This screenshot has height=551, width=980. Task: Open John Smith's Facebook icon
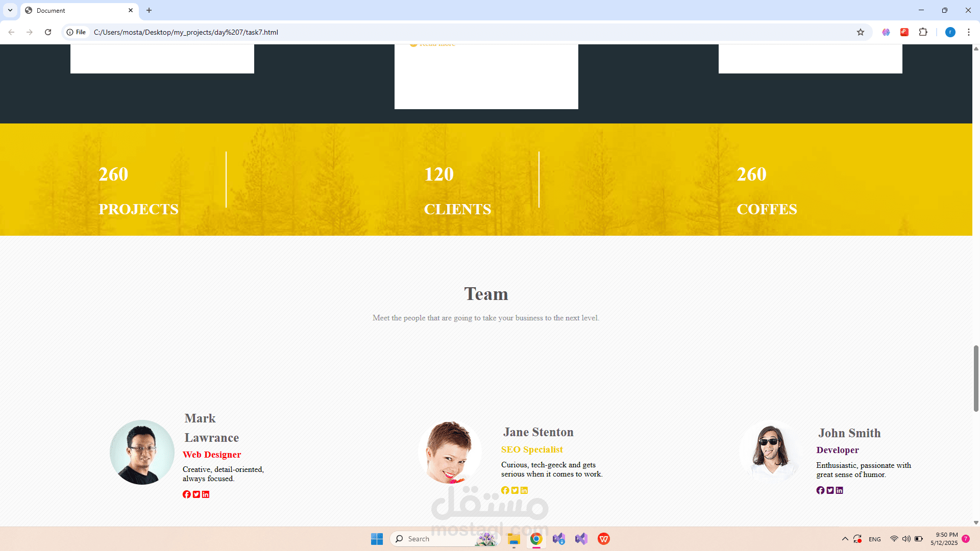pos(820,490)
